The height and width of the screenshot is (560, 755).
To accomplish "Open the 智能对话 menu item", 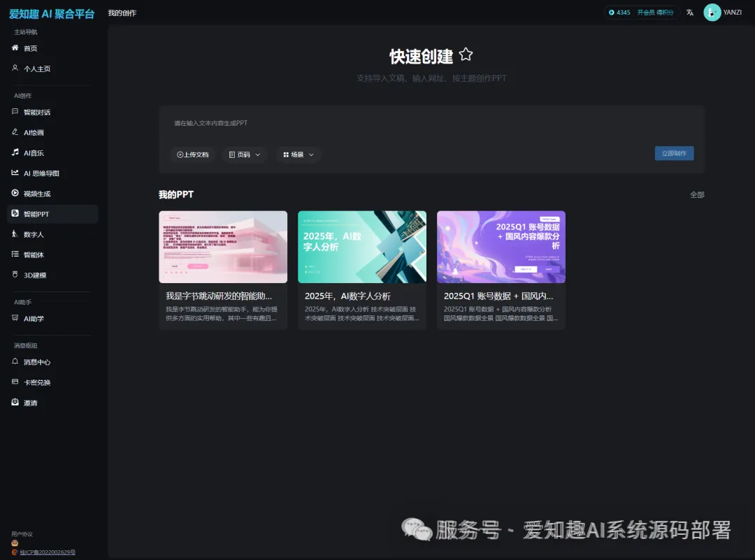I will [52, 112].
